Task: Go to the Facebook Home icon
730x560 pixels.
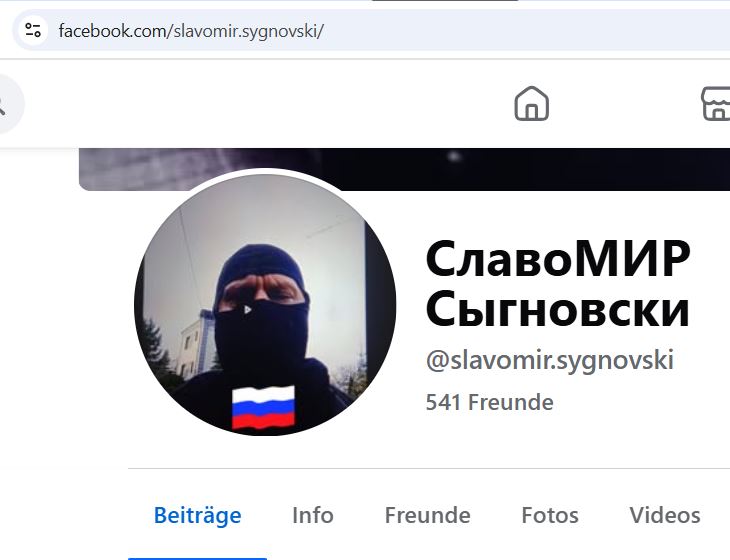Action: pyautogui.click(x=532, y=104)
